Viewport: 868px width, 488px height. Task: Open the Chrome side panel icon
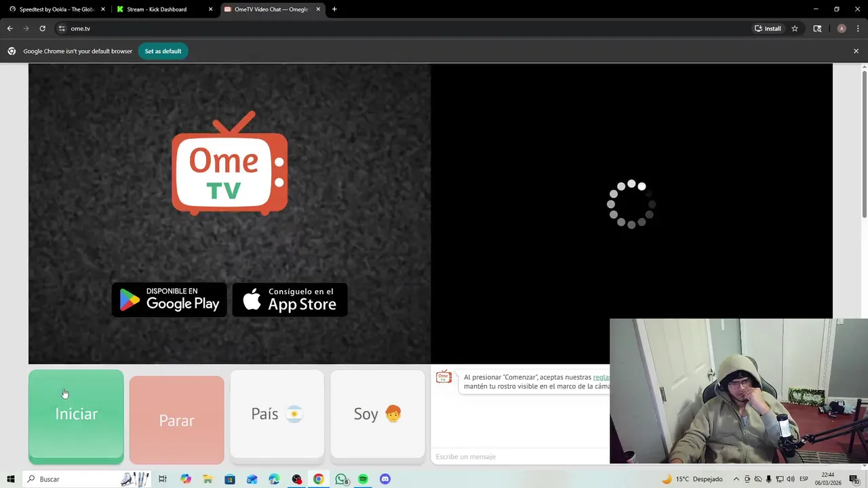coord(817,28)
